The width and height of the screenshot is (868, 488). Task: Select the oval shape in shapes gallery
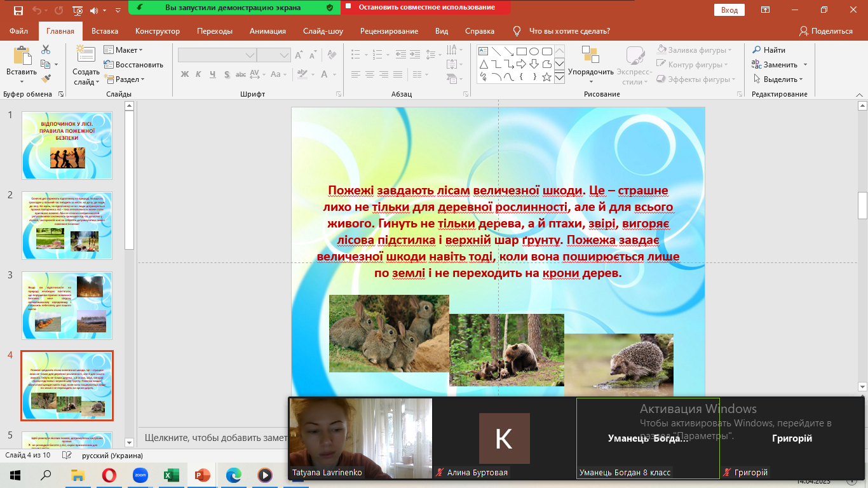[x=534, y=51]
